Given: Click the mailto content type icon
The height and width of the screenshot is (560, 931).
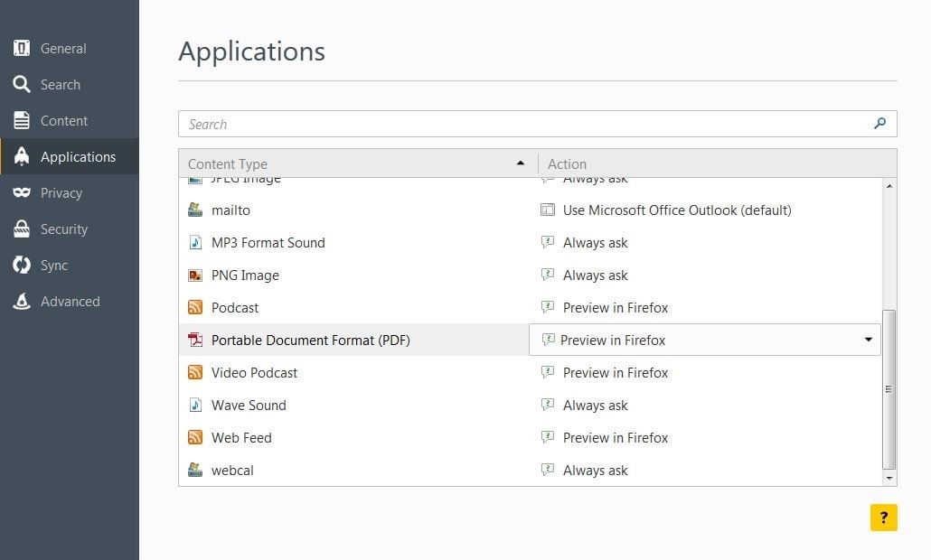Looking at the screenshot, I should pyautogui.click(x=195, y=210).
